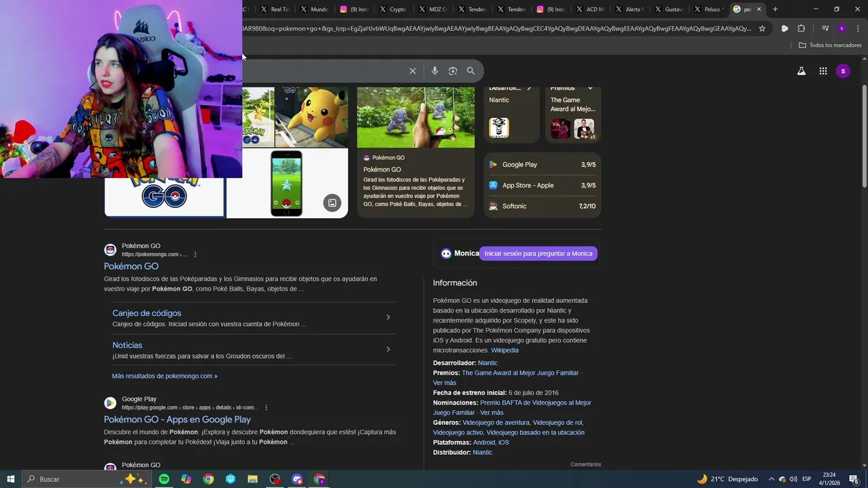Image resolution: width=868 pixels, height=488 pixels.
Task: Open the Pokémon GO pokemongo.com result title
Action: click(x=131, y=266)
